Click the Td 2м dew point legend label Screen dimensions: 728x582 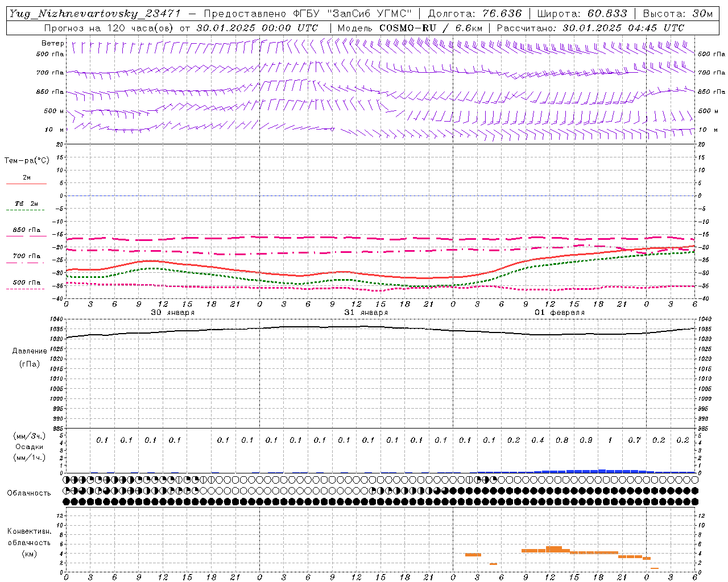pos(26,203)
